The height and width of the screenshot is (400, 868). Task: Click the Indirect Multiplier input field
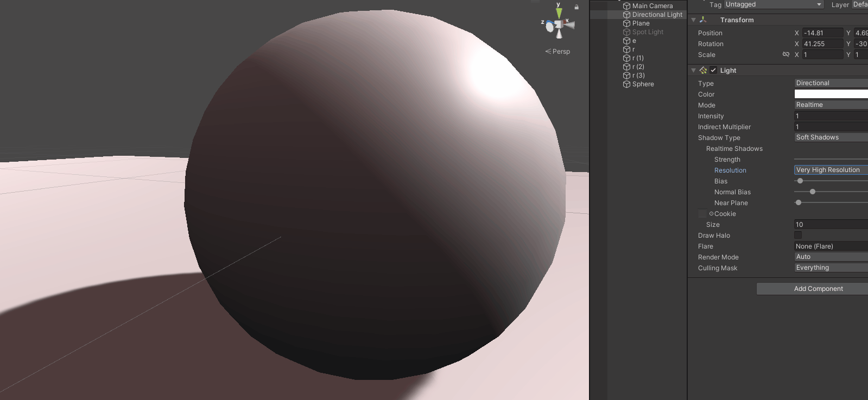click(x=831, y=126)
